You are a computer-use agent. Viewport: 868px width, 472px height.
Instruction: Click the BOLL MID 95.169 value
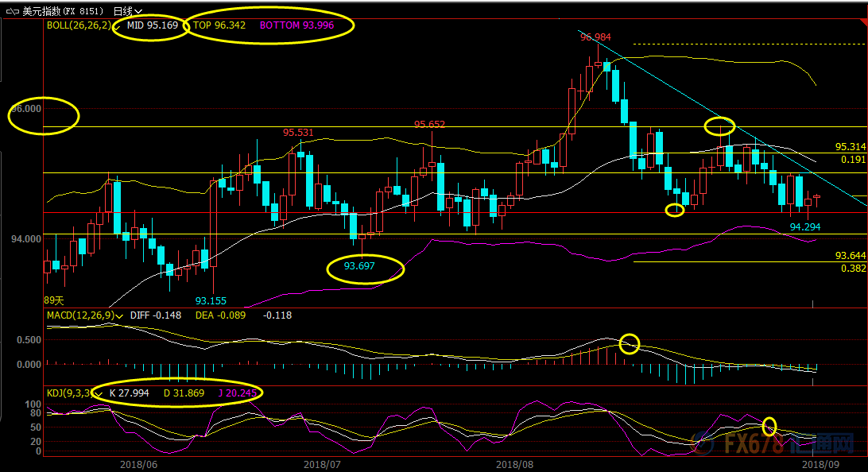153,25
